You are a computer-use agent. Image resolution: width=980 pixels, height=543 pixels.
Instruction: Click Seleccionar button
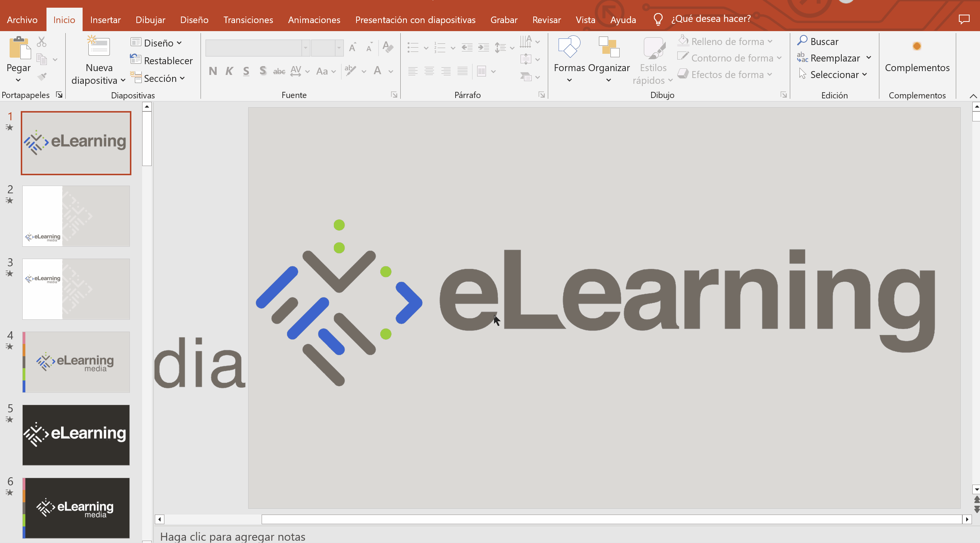(x=832, y=74)
